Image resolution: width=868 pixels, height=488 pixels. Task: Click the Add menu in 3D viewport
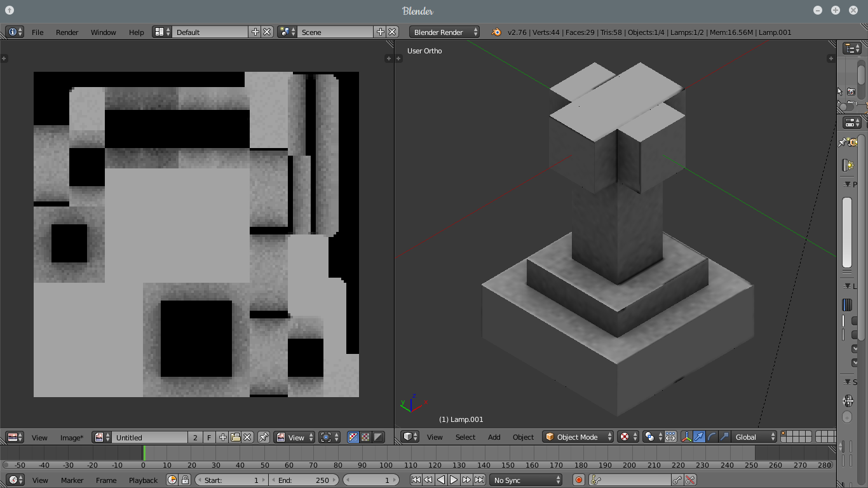pyautogui.click(x=494, y=437)
